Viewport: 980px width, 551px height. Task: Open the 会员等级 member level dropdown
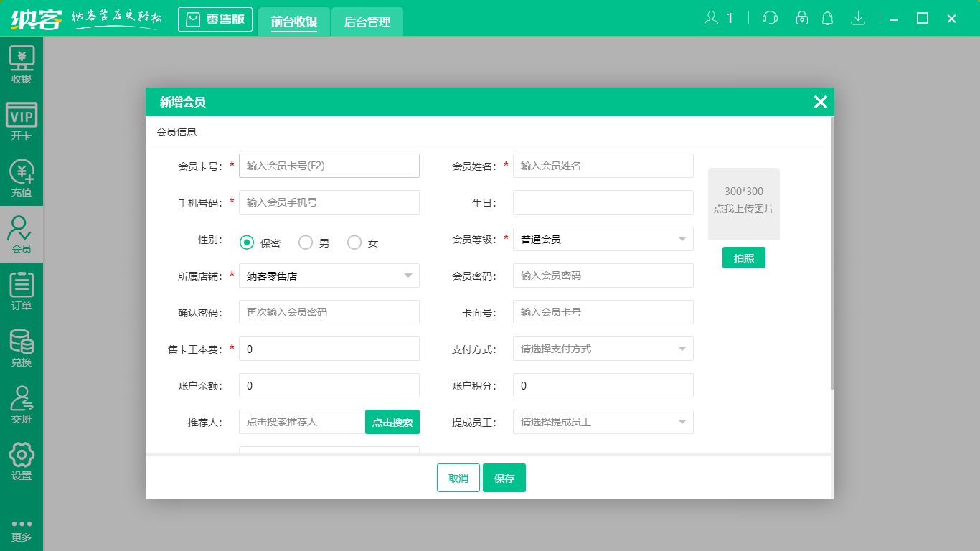(603, 238)
